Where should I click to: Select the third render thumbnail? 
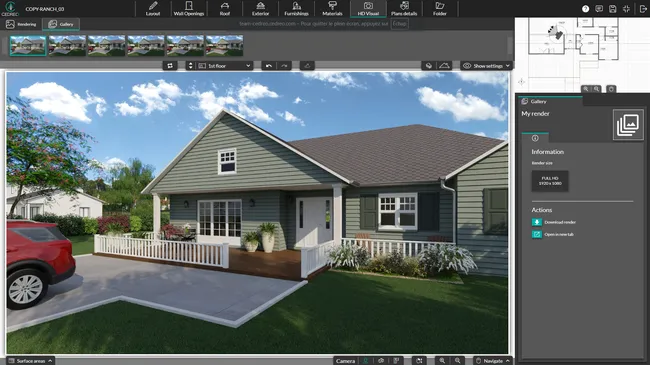pyautogui.click(x=107, y=45)
